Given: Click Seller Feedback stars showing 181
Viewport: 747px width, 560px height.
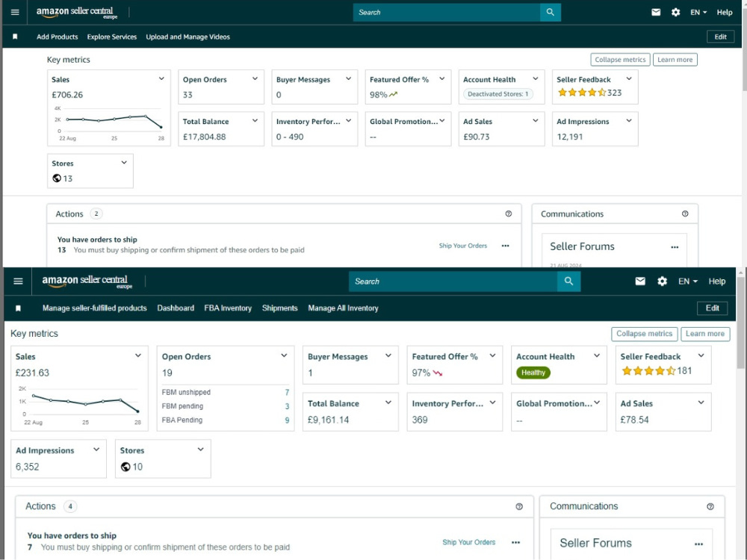Looking at the screenshot, I should click(x=648, y=370).
